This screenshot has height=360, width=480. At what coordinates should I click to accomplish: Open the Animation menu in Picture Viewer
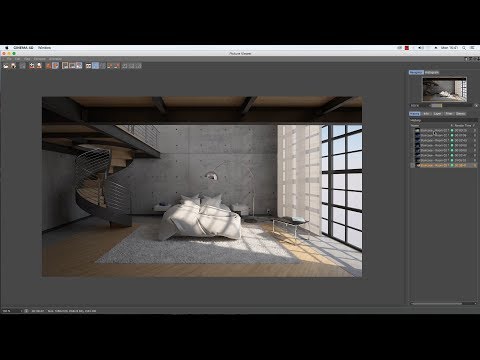pos(55,59)
